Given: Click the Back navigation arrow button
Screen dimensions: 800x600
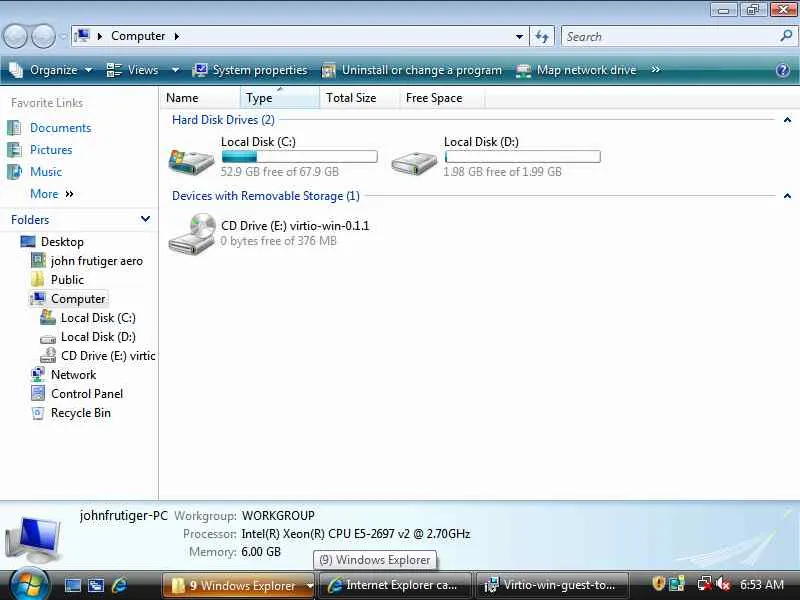Looking at the screenshot, I should [x=15, y=36].
